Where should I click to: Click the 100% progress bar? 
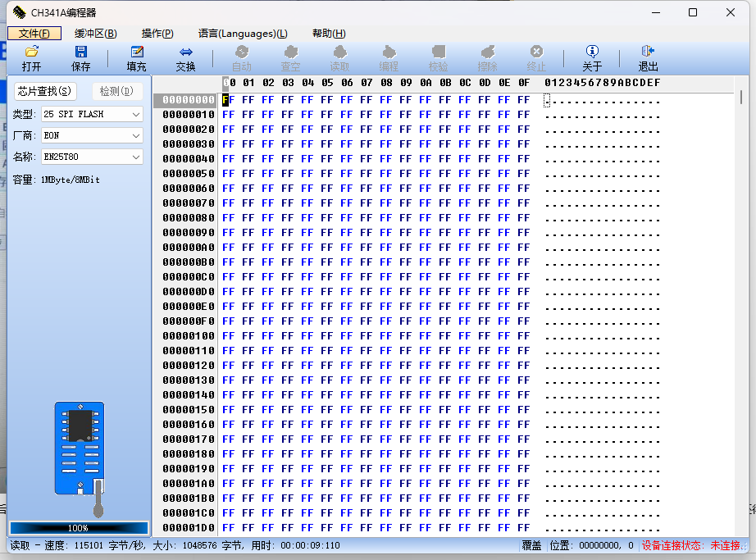[79, 528]
